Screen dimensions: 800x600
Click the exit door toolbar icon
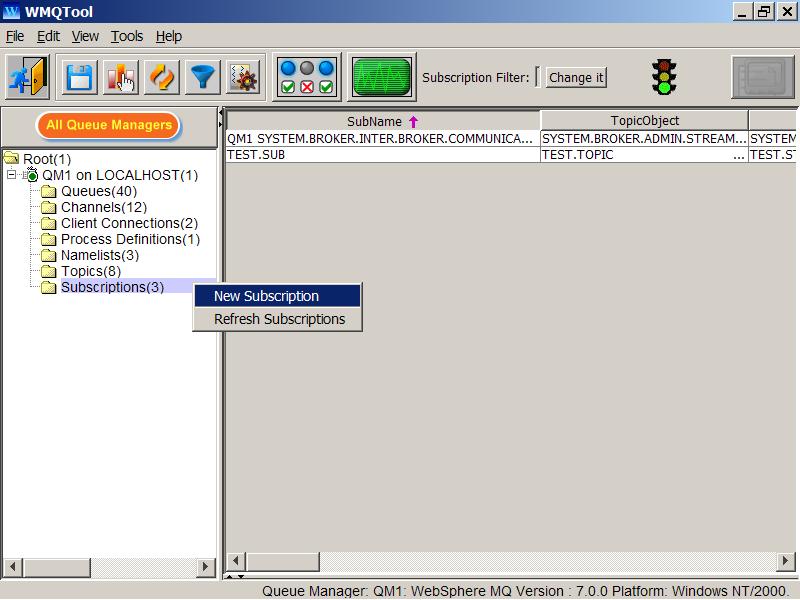tap(28, 77)
